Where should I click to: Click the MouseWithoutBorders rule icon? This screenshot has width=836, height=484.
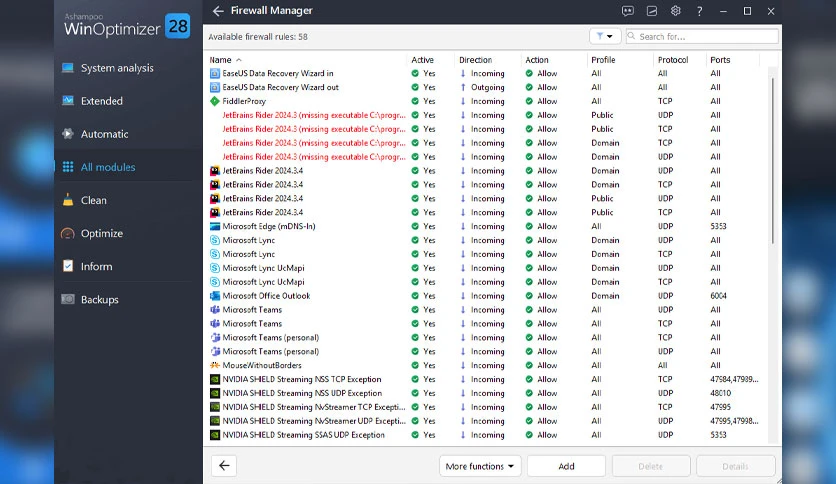pos(215,365)
